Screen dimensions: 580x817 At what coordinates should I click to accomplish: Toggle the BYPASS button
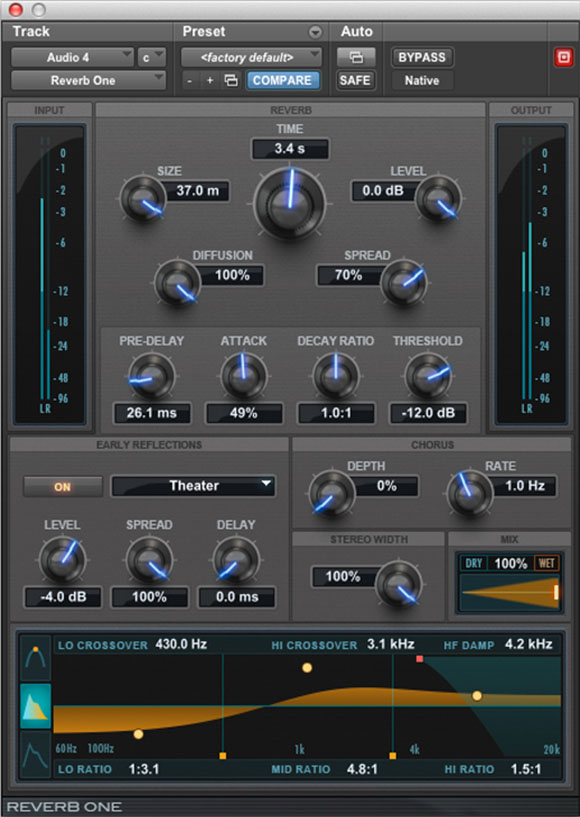pyautogui.click(x=422, y=57)
